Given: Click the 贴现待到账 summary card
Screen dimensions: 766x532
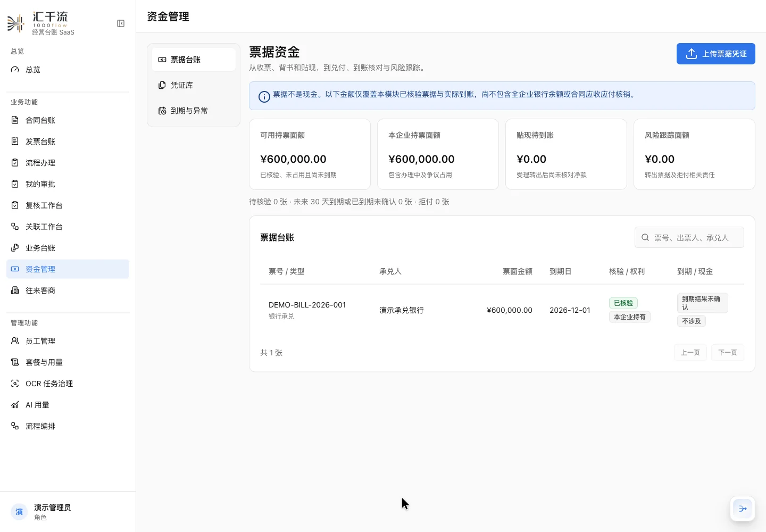Looking at the screenshot, I should (566, 154).
